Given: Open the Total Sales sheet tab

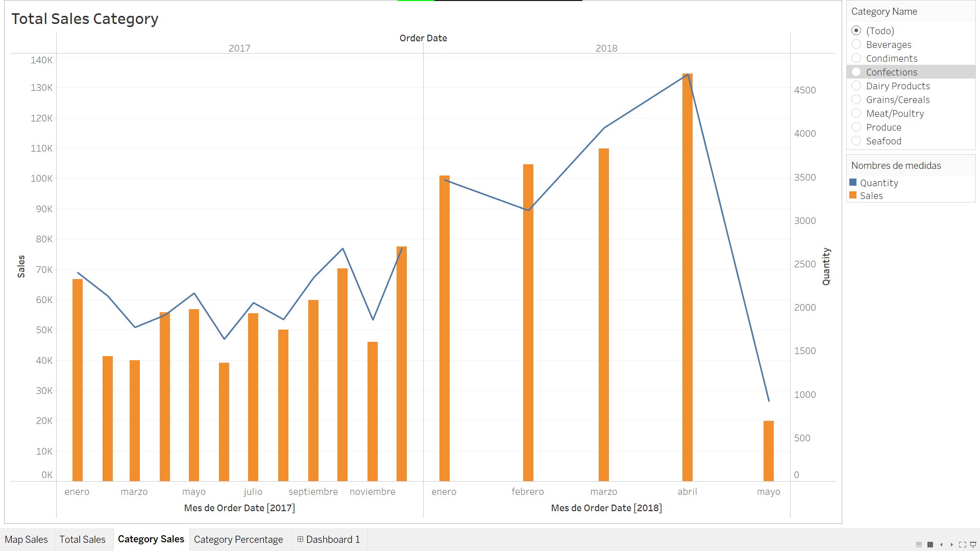Looking at the screenshot, I should 82,539.
